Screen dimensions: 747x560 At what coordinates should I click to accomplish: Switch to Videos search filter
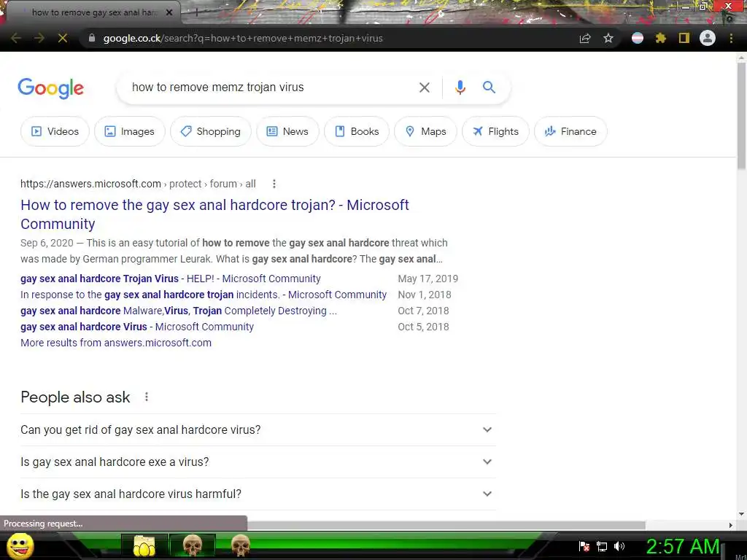click(x=55, y=131)
